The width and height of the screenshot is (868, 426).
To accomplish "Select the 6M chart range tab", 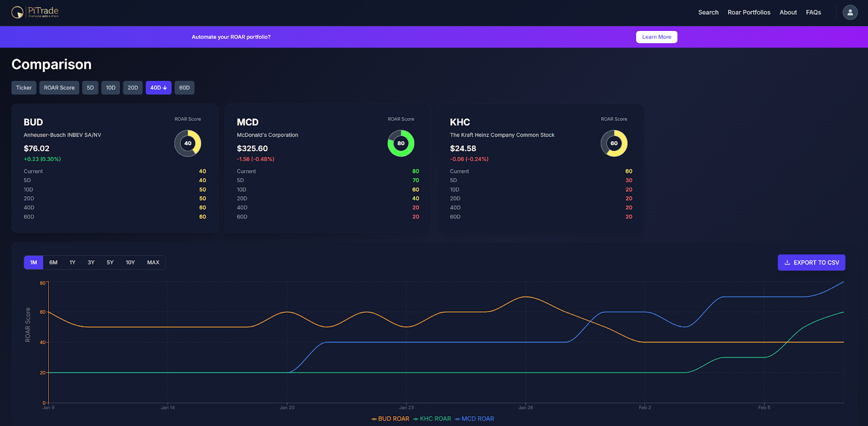I will [53, 263].
